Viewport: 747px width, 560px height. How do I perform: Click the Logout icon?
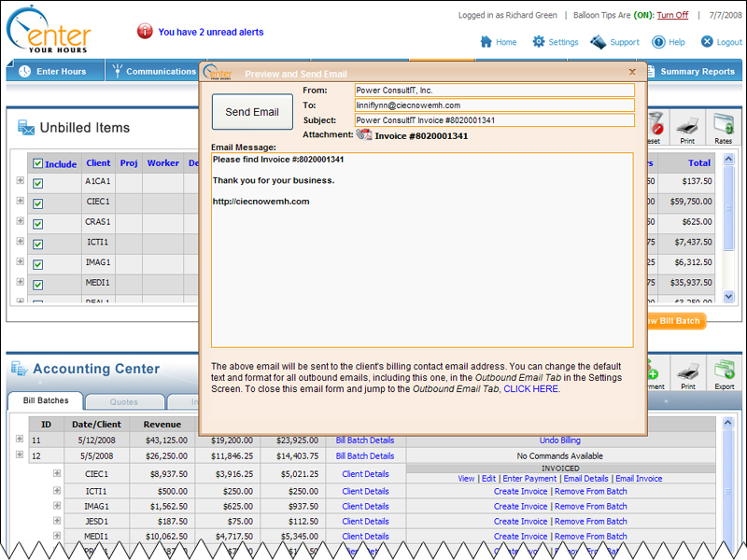[707, 42]
